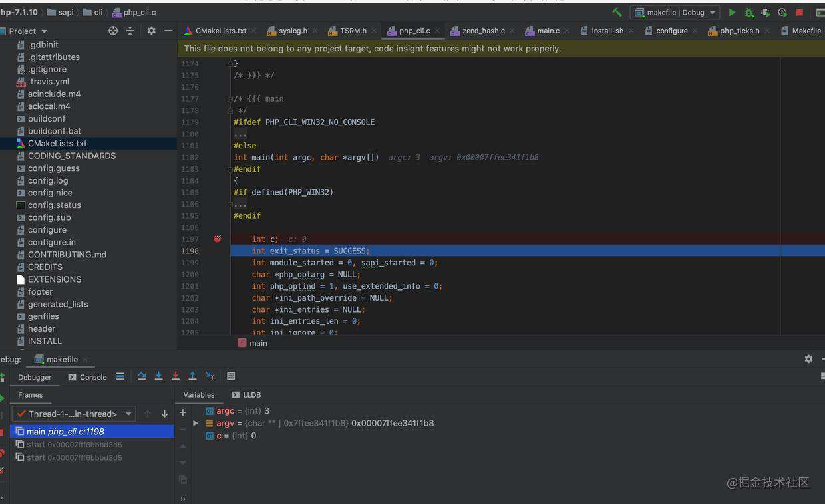Collapse comment fold at line 1177

click(231, 99)
